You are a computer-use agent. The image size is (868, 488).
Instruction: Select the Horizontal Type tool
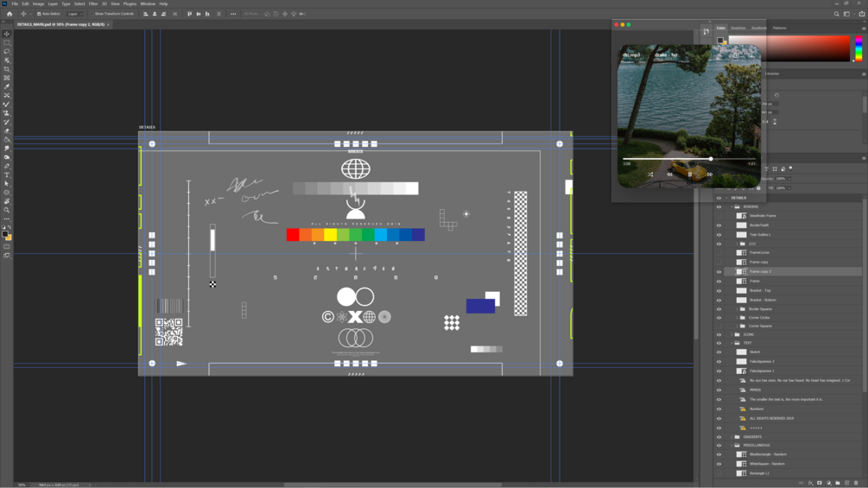point(7,174)
